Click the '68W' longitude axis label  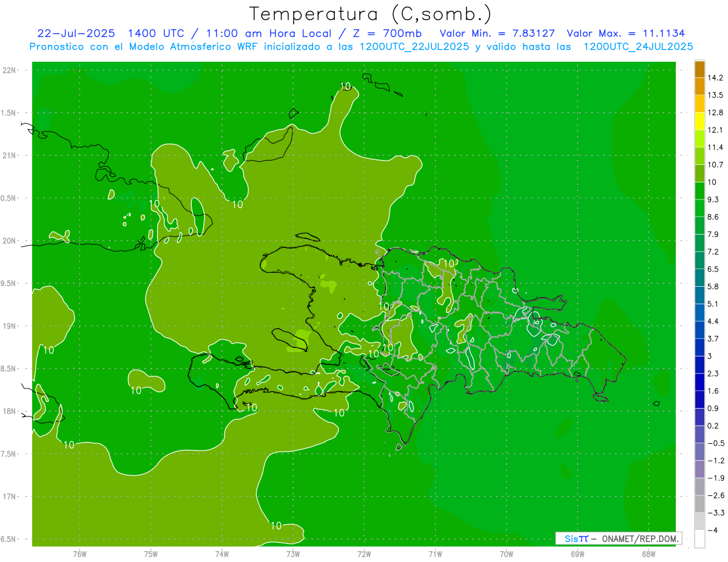(x=648, y=554)
